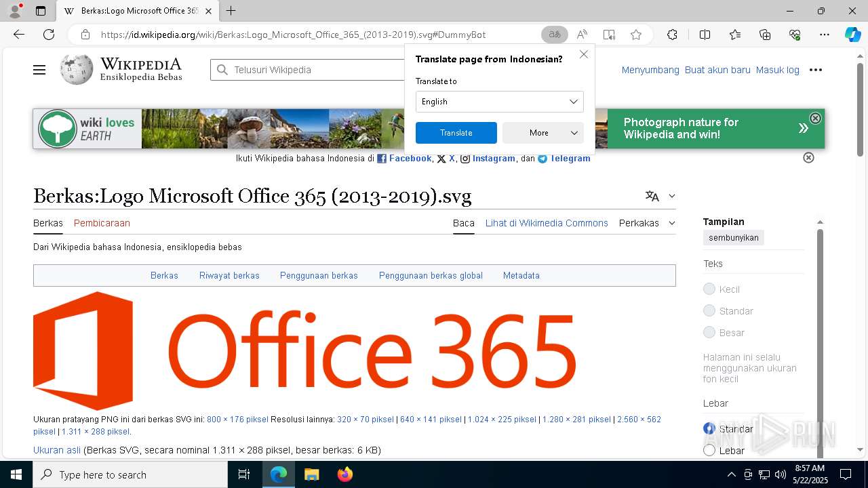The image size is (868, 488).
Task: Click the Wikipedia globe logo
Action: [x=76, y=69]
